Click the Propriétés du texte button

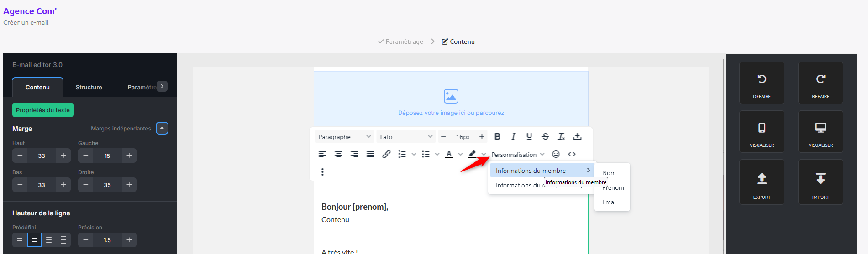coord(43,110)
